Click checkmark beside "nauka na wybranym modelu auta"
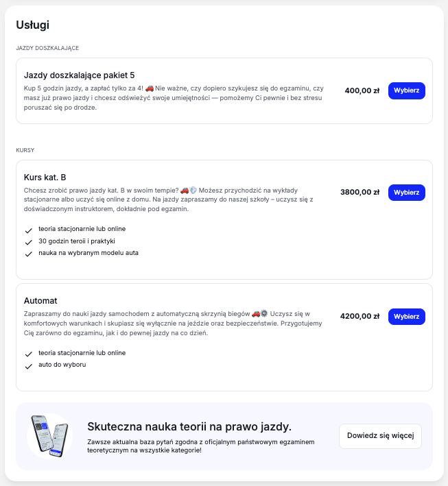 29,254
